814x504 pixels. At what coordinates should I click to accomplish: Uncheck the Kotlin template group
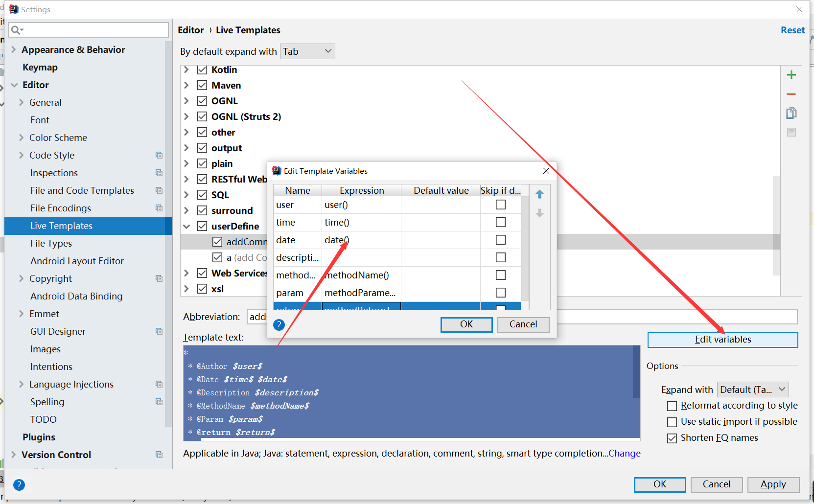202,69
